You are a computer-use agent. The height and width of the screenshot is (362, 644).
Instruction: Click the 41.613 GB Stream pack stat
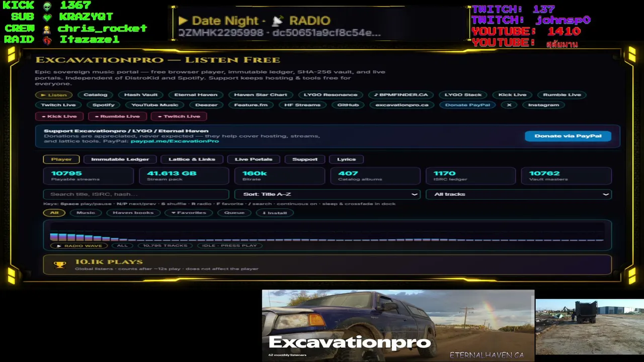184,176
